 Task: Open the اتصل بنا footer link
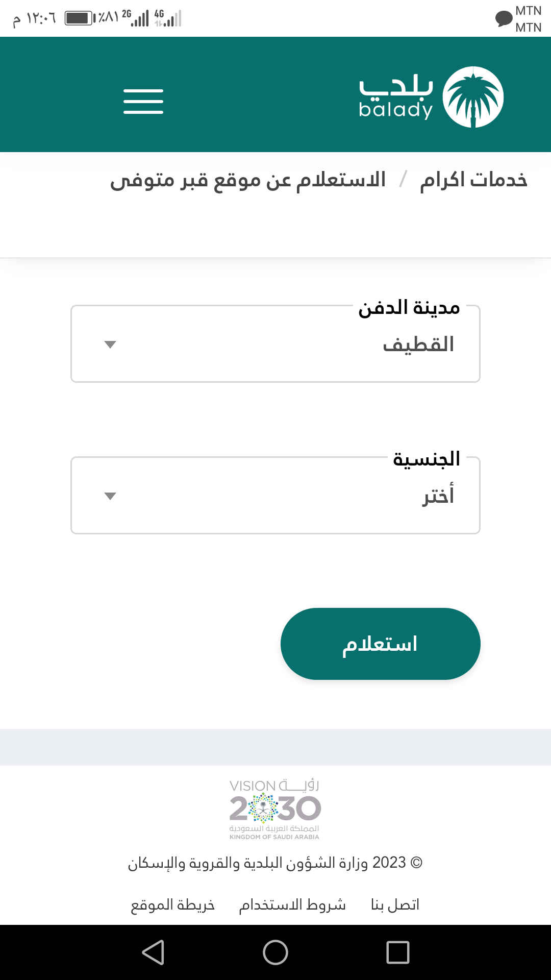tap(395, 905)
